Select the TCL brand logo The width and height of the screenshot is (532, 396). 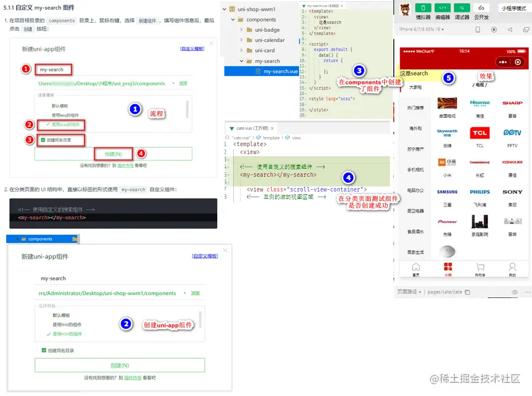(x=480, y=133)
